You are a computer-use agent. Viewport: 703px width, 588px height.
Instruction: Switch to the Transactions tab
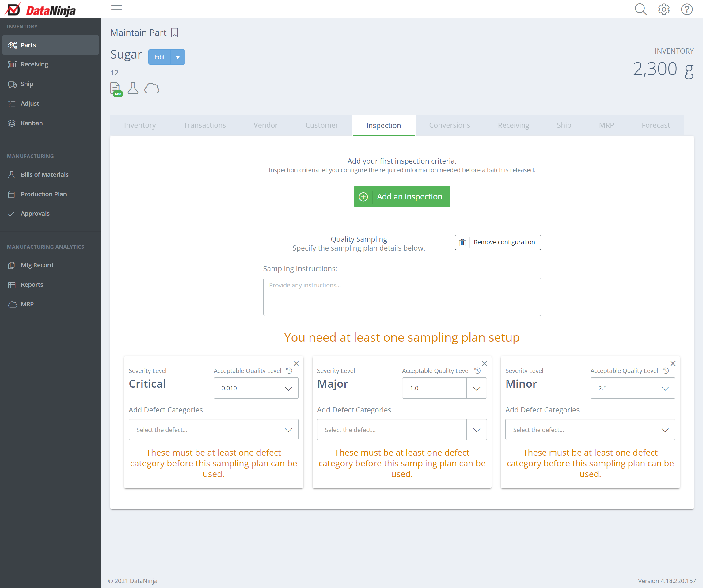(x=204, y=125)
